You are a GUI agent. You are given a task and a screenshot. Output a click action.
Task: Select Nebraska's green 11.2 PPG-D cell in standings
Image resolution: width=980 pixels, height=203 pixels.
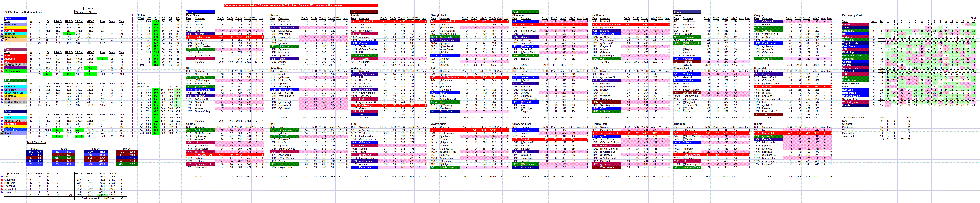click(69, 34)
